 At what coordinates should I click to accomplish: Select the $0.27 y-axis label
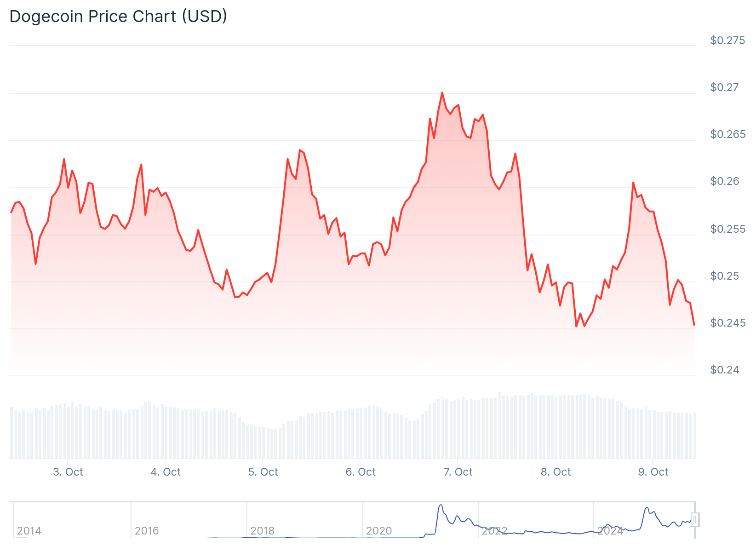[725, 87]
